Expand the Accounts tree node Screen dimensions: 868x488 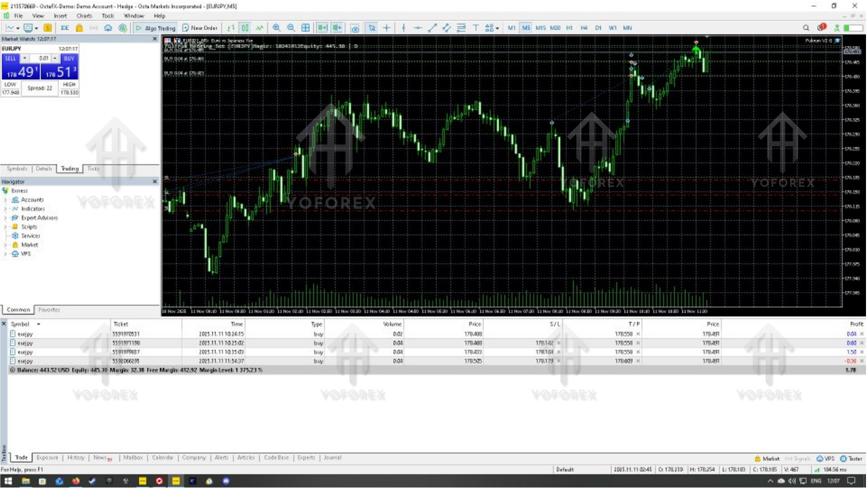pyautogui.click(x=6, y=200)
